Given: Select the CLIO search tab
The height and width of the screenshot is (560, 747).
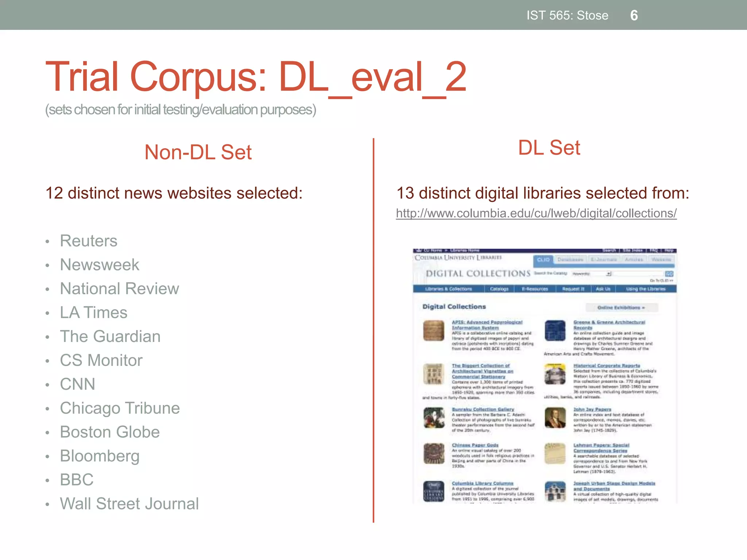Looking at the screenshot, I should point(543,260).
